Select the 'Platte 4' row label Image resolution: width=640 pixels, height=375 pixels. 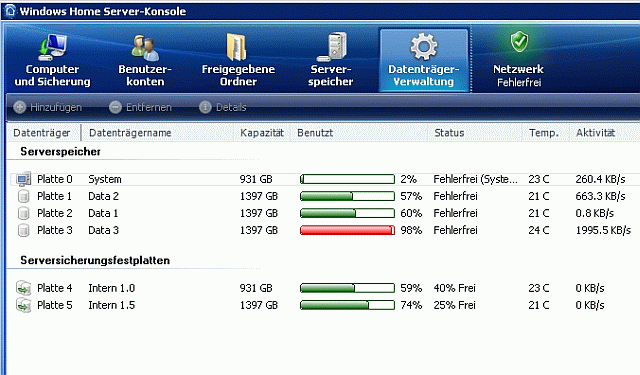(x=55, y=288)
